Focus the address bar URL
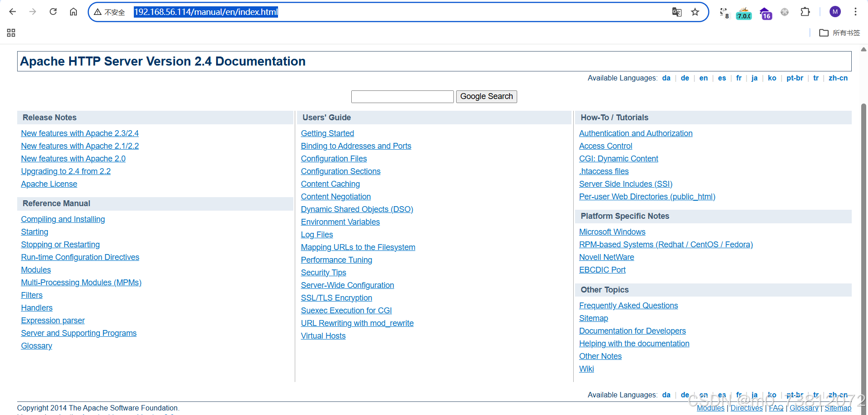The image size is (868, 415). click(x=206, y=12)
